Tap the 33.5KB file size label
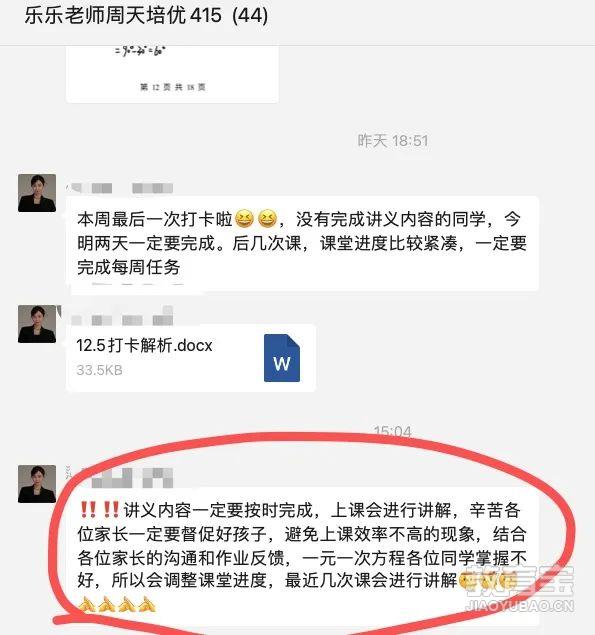The height and width of the screenshot is (635, 595). 99,370
